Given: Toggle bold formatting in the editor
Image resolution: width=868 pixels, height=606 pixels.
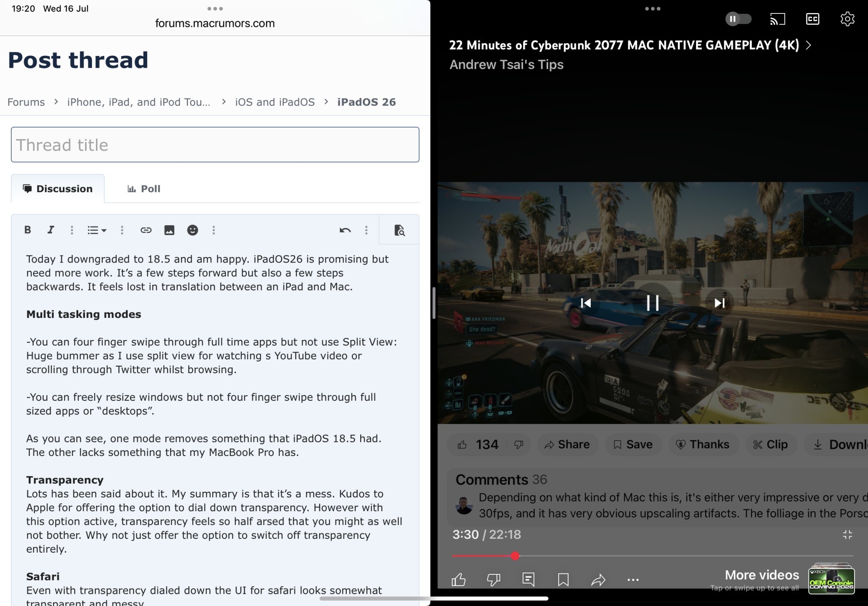Looking at the screenshot, I should coord(28,230).
